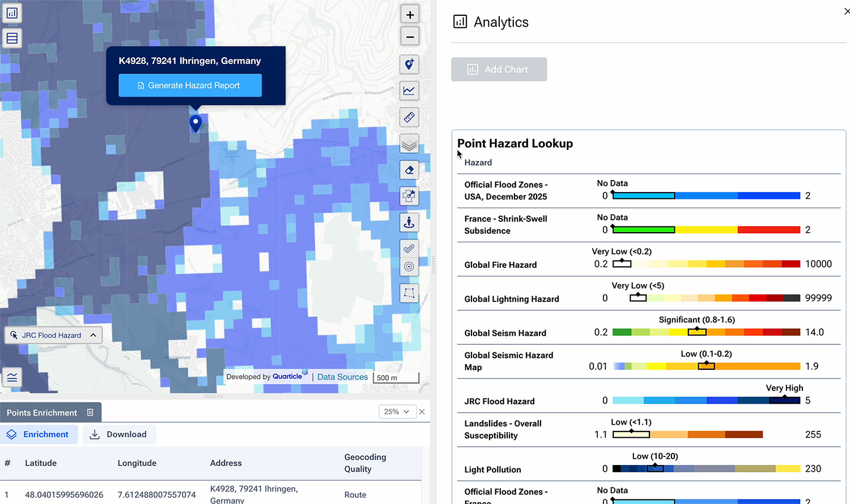Screen dimensions: 850x504
Task: Click the Point Hazard Lookup heading
Action: pos(515,144)
